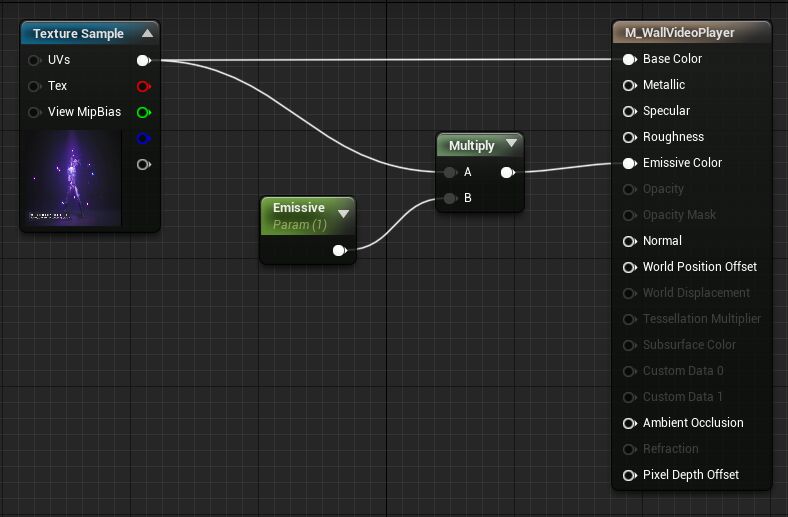Click the Pixel Depth Offset input pin
The width and height of the screenshot is (788, 517).
[x=630, y=475]
